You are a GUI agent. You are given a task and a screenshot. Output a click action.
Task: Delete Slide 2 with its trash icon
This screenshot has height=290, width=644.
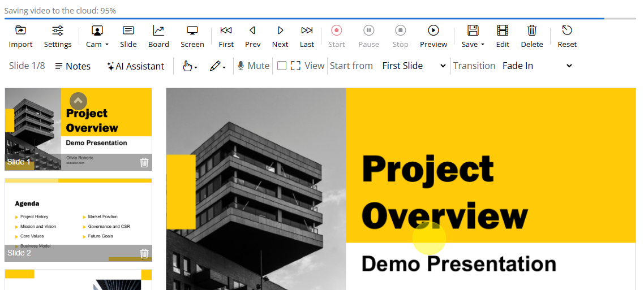(x=144, y=253)
